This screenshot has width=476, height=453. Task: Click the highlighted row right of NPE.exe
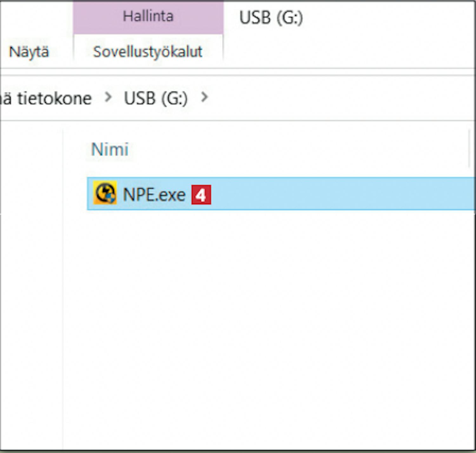point(333,194)
